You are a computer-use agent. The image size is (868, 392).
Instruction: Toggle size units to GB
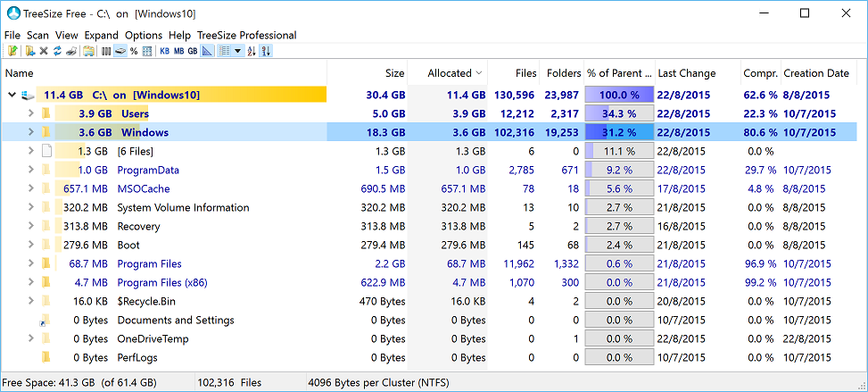pos(192,51)
